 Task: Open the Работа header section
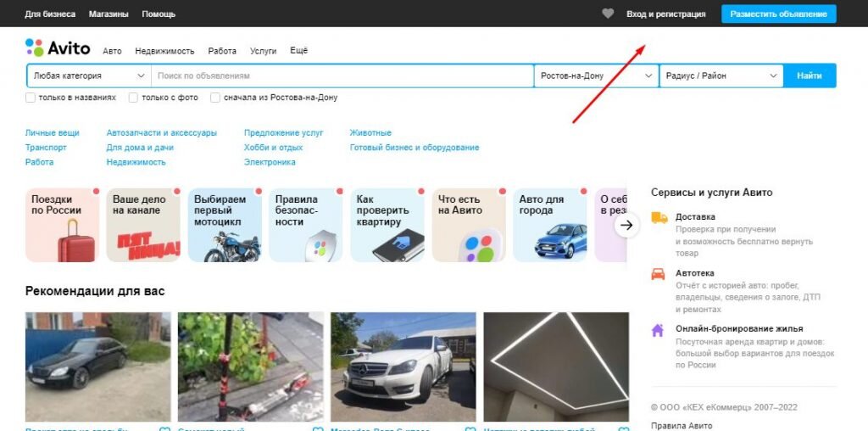(222, 51)
